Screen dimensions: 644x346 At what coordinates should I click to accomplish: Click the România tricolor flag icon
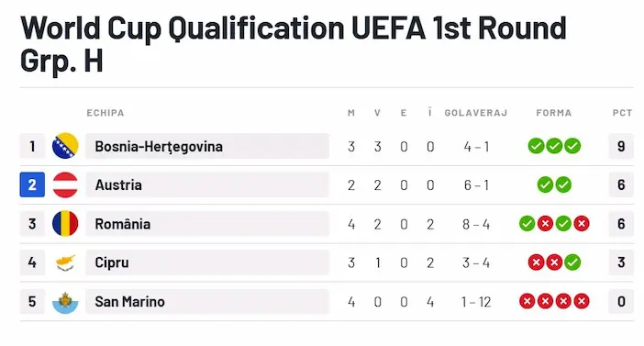(x=65, y=224)
